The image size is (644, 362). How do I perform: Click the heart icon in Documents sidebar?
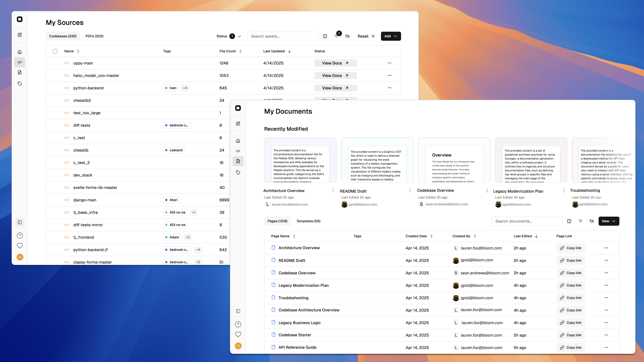tap(238, 335)
